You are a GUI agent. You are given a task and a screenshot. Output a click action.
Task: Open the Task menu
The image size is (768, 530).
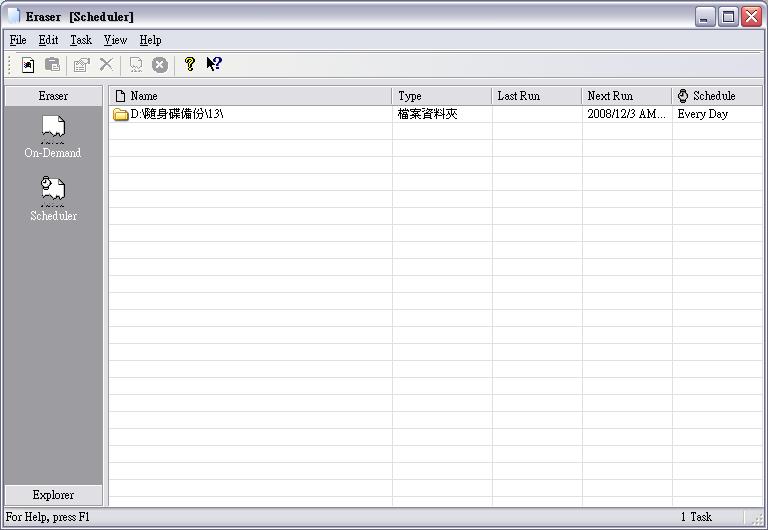pyautogui.click(x=81, y=40)
